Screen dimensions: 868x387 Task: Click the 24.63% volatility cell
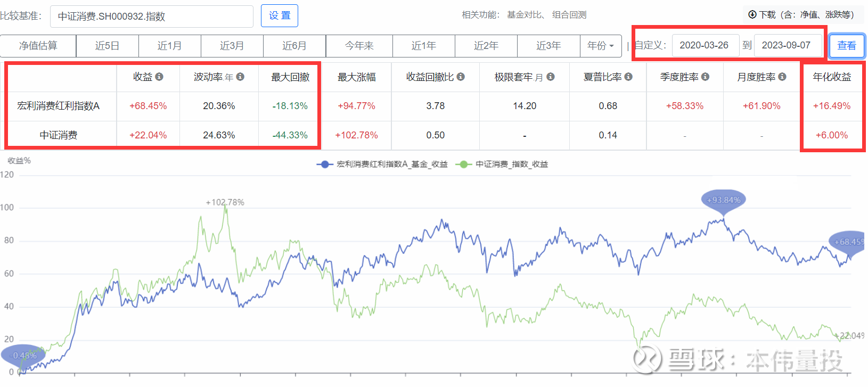click(x=219, y=135)
